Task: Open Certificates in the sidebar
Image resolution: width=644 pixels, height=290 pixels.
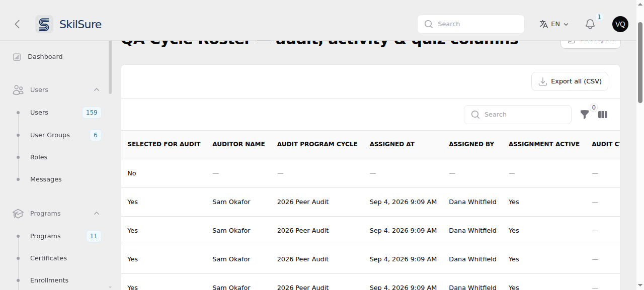Action: [x=48, y=258]
